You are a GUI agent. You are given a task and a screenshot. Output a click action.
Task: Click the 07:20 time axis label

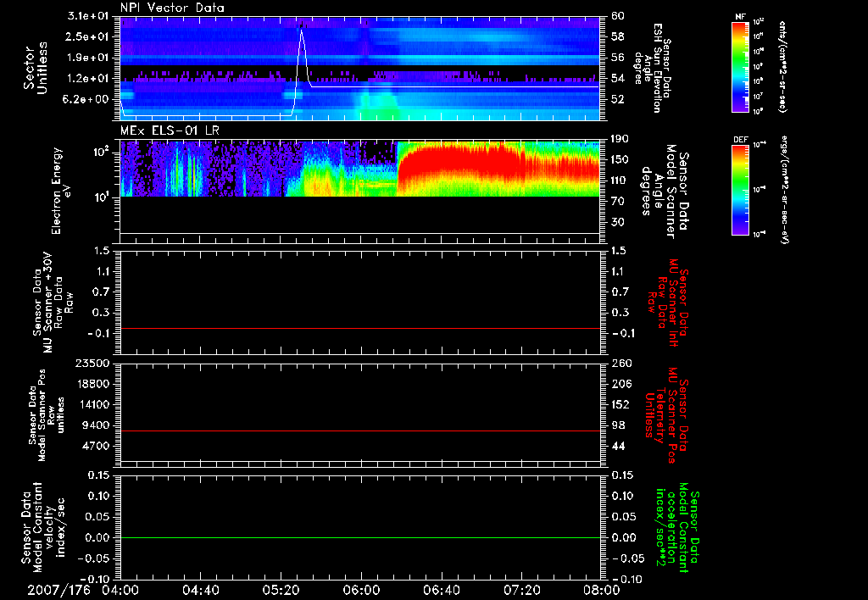coord(521,590)
